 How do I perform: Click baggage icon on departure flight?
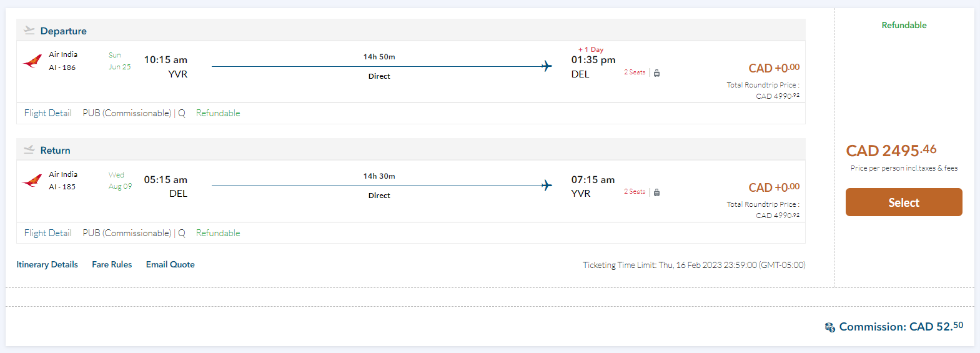pyautogui.click(x=656, y=73)
